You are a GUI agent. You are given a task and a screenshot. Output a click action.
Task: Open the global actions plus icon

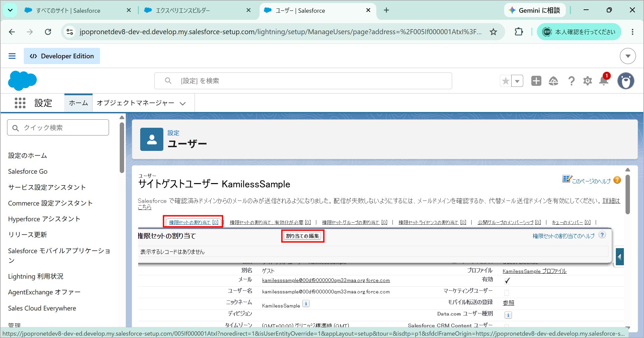[536, 81]
